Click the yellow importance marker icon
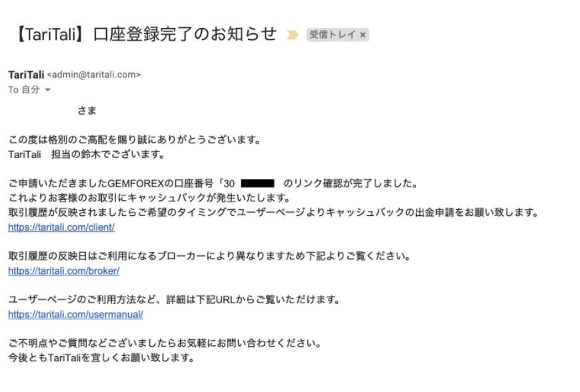This screenshot has height=392, width=580. click(292, 35)
